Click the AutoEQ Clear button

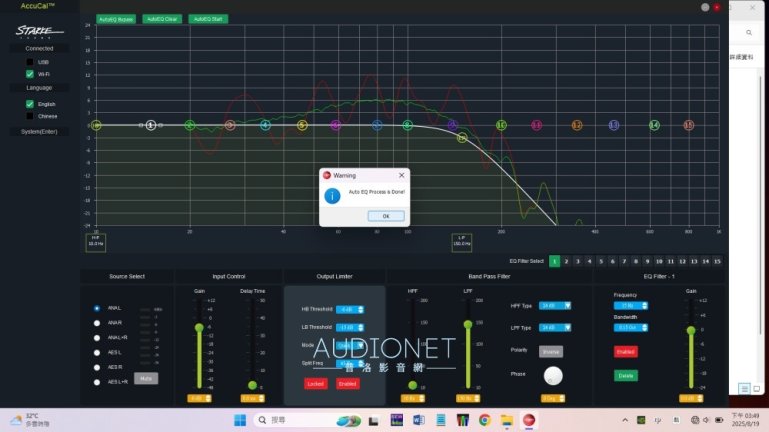[161, 19]
